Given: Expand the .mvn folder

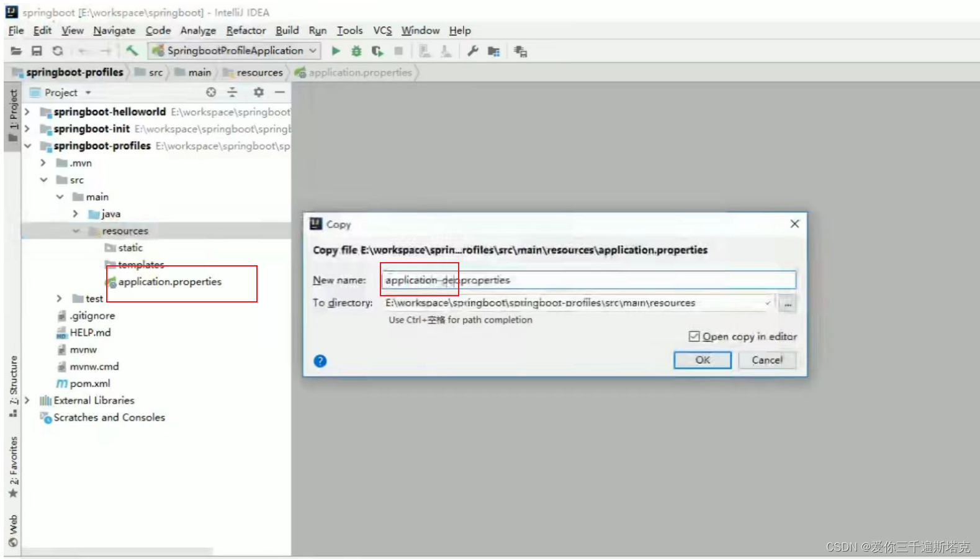Looking at the screenshot, I should (43, 163).
